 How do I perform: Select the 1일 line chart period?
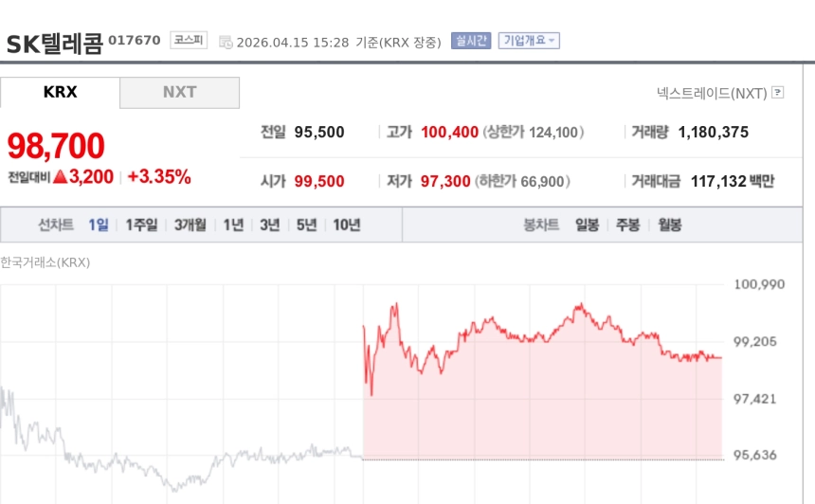99,225
